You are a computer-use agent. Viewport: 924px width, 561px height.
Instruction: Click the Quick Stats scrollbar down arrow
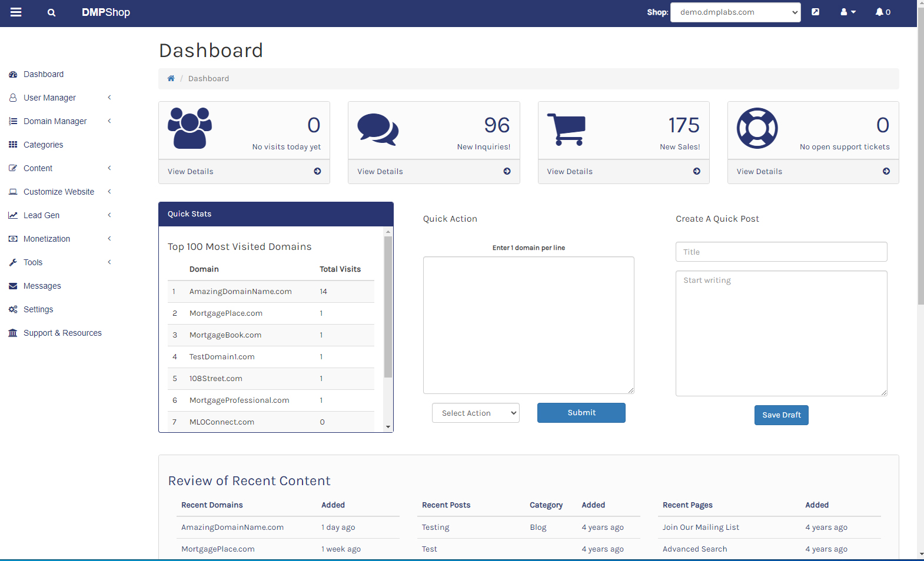tap(388, 427)
